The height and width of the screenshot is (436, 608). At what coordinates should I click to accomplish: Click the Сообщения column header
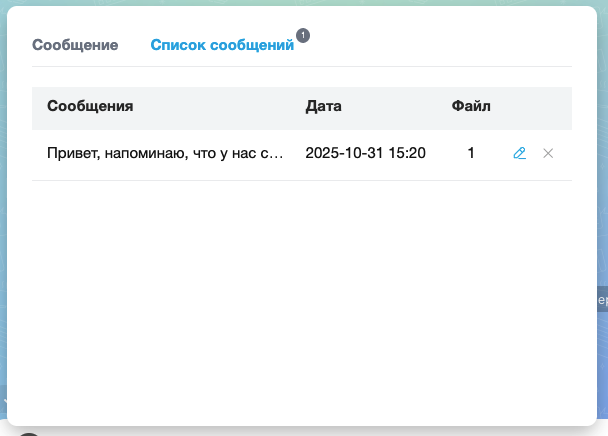[90, 106]
